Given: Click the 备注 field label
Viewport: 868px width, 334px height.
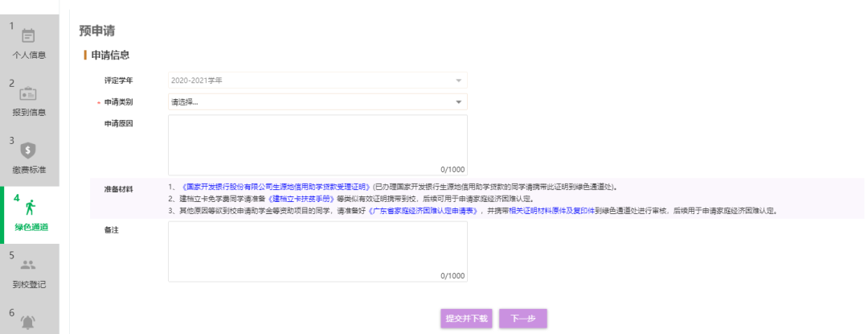Looking at the screenshot, I should tap(111, 230).
